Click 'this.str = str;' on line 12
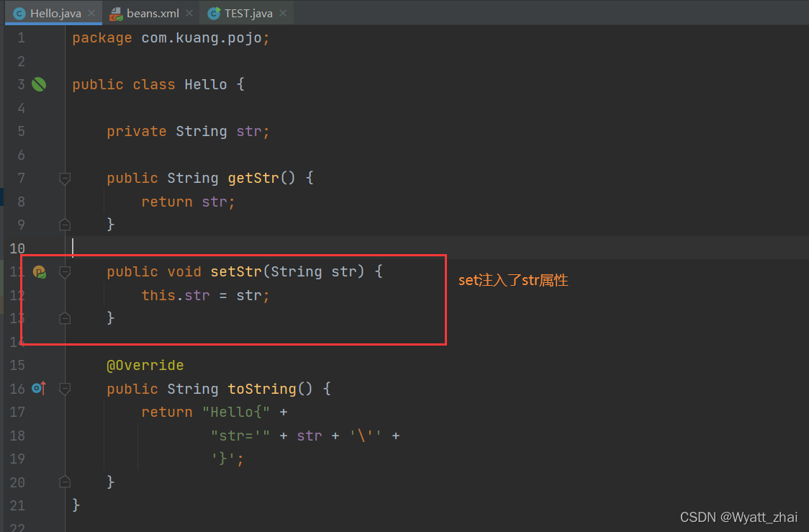809x532 pixels. [x=205, y=295]
